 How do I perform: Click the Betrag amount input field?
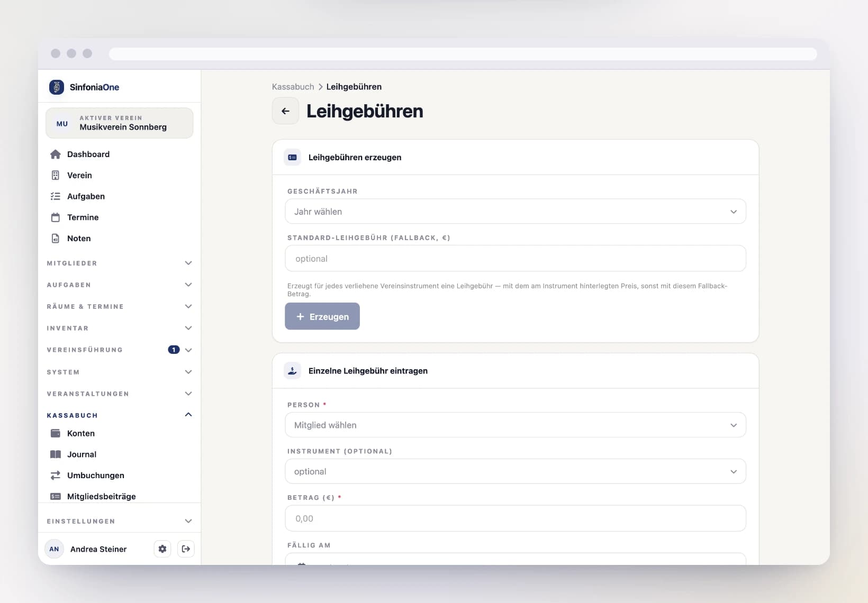(x=516, y=518)
